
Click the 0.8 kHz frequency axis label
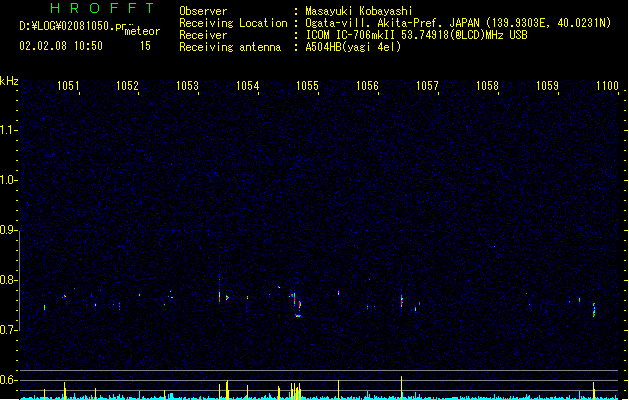point(8,280)
